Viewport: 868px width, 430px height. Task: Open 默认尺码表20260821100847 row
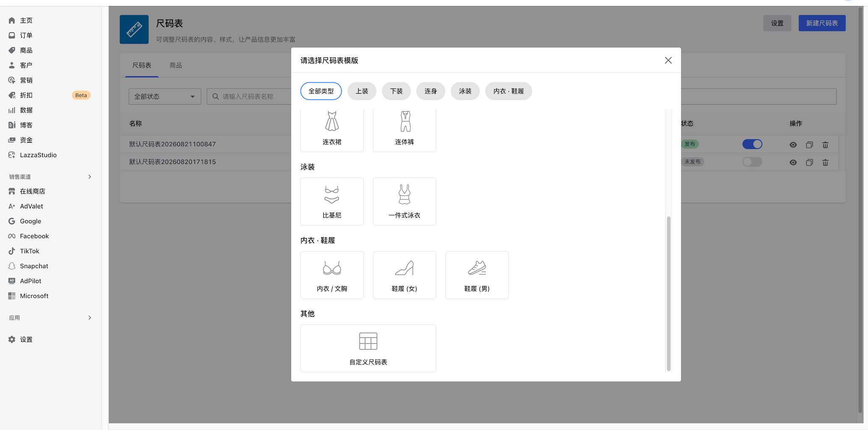point(172,144)
